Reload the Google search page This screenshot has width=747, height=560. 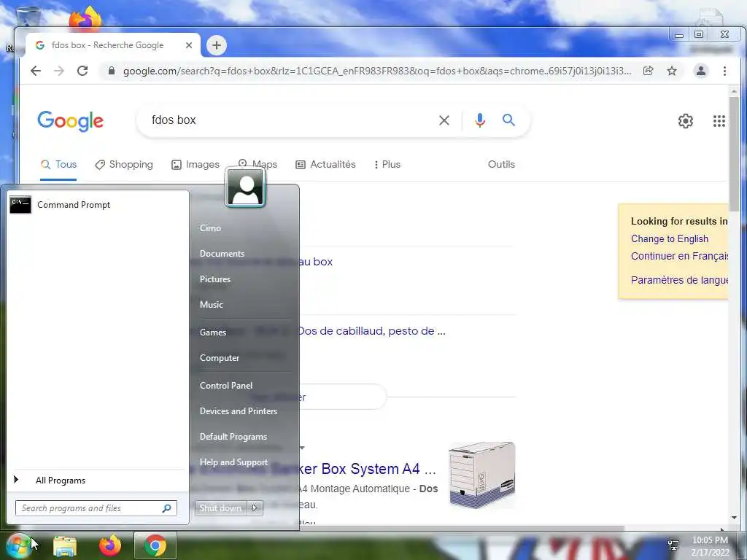82,71
